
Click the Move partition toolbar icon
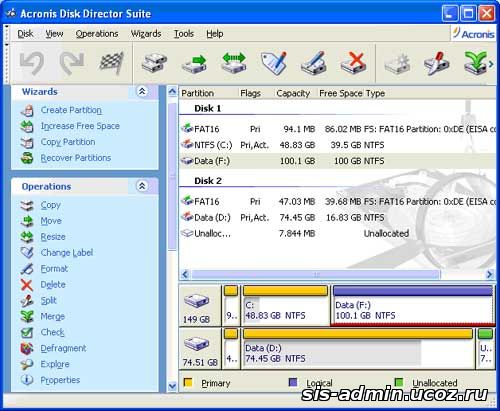[194, 63]
